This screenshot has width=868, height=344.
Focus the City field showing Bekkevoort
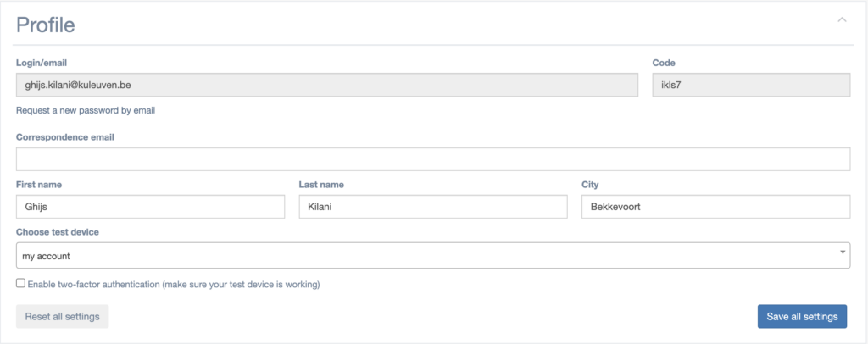click(715, 207)
